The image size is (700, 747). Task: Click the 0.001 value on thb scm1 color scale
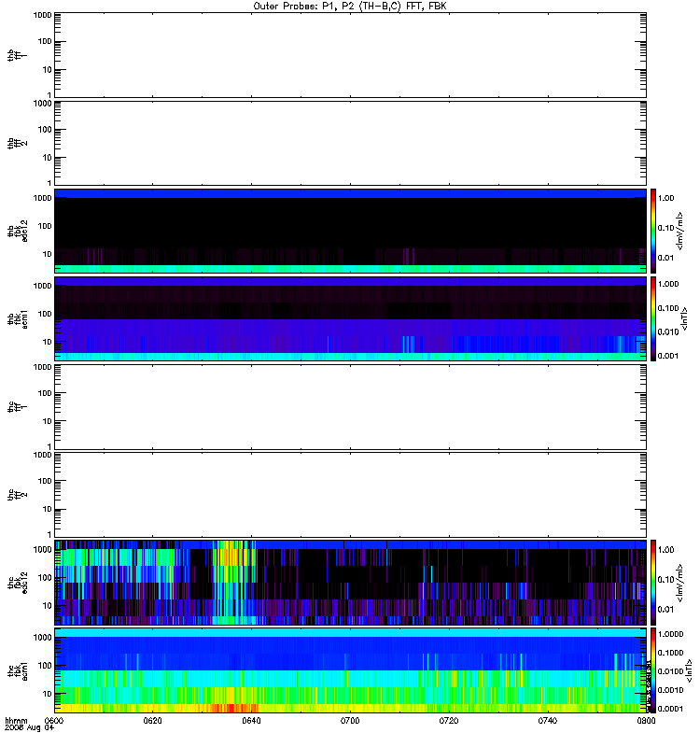click(668, 356)
